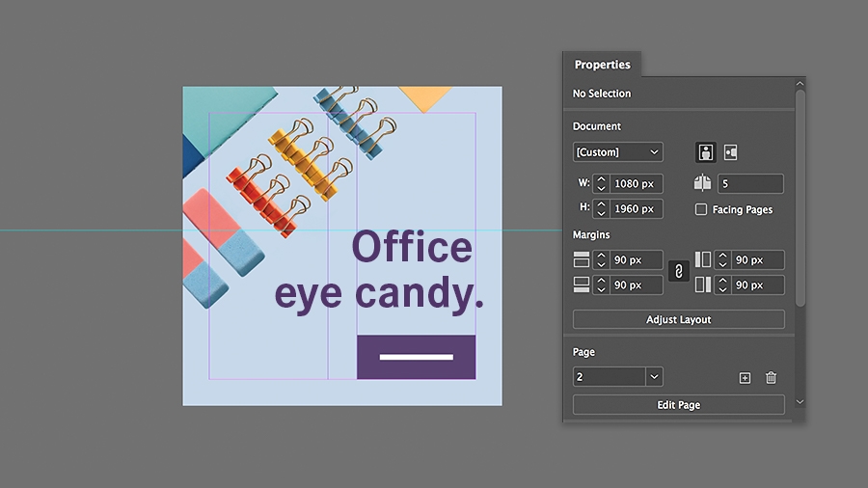This screenshot has height=488, width=868.
Task: Click the left margin icon
Action: pyautogui.click(x=703, y=259)
